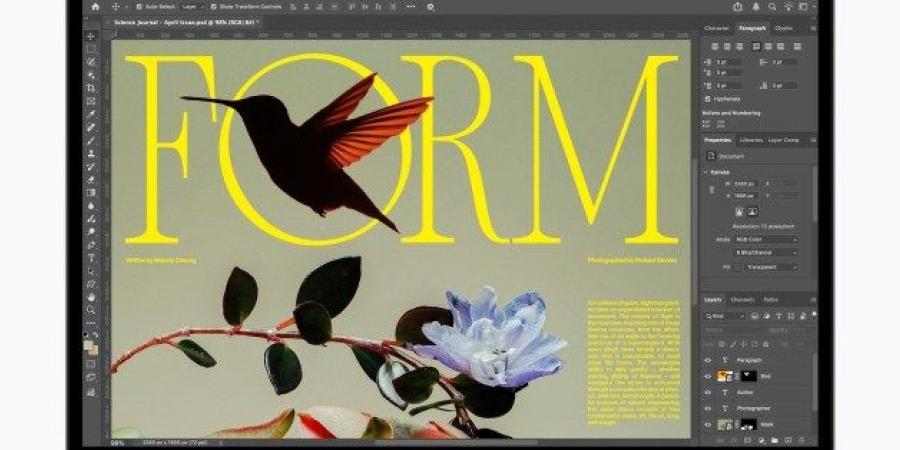Click the Layers tab

coord(713,300)
